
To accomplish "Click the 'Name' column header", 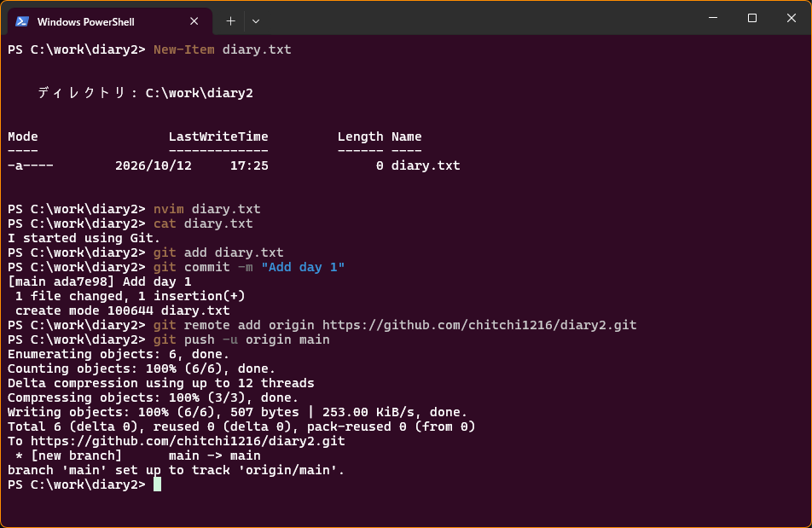I will pos(407,136).
